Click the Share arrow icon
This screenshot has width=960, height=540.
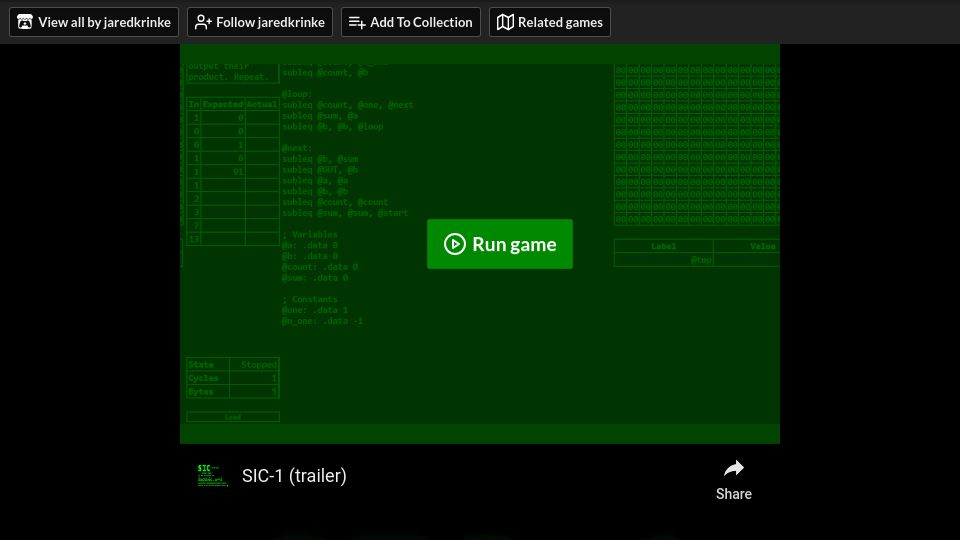[733, 469]
